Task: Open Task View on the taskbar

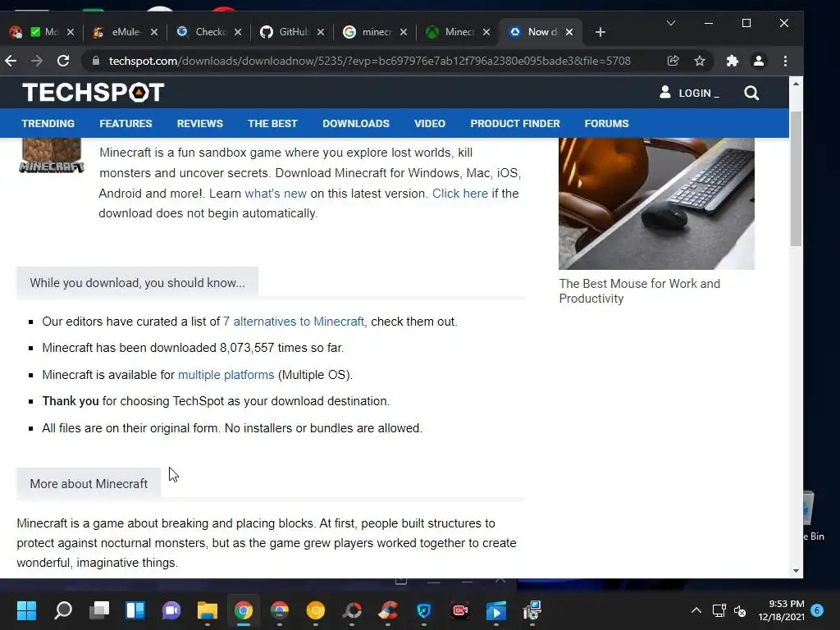Action: tap(99, 610)
